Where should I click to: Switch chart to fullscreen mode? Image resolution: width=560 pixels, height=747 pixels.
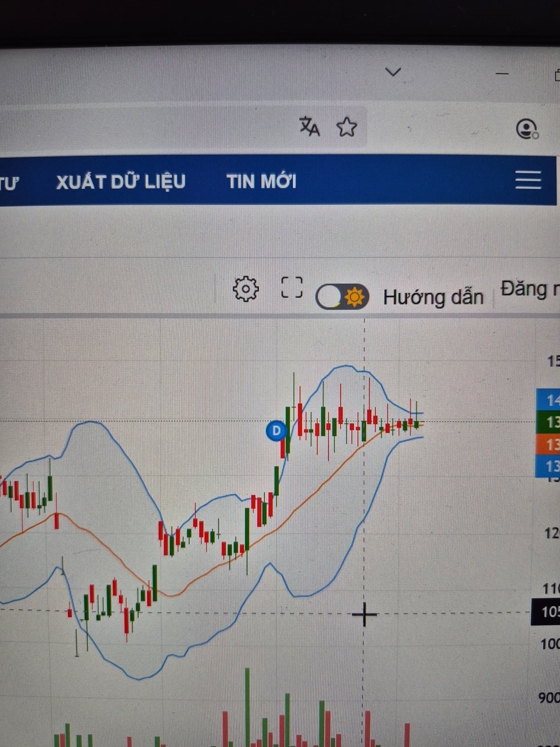292,287
